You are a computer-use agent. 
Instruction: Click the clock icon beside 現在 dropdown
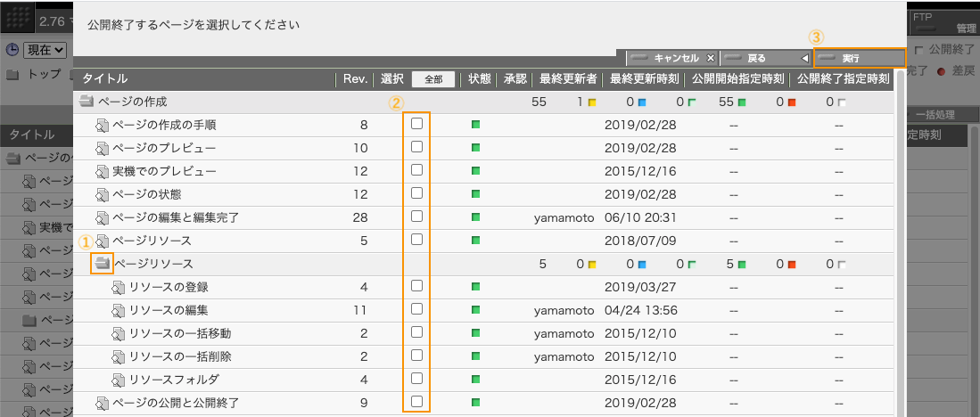pos(11,51)
